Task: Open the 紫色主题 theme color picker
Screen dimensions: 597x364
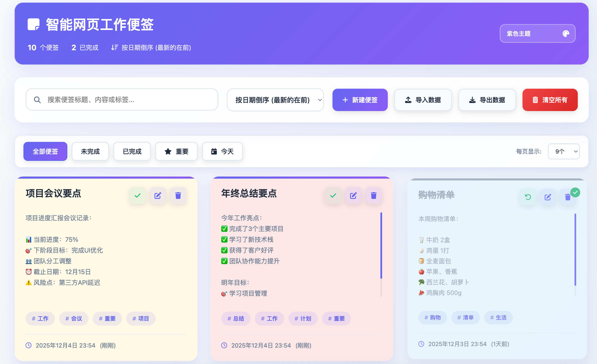Action: click(x=537, y=34)
